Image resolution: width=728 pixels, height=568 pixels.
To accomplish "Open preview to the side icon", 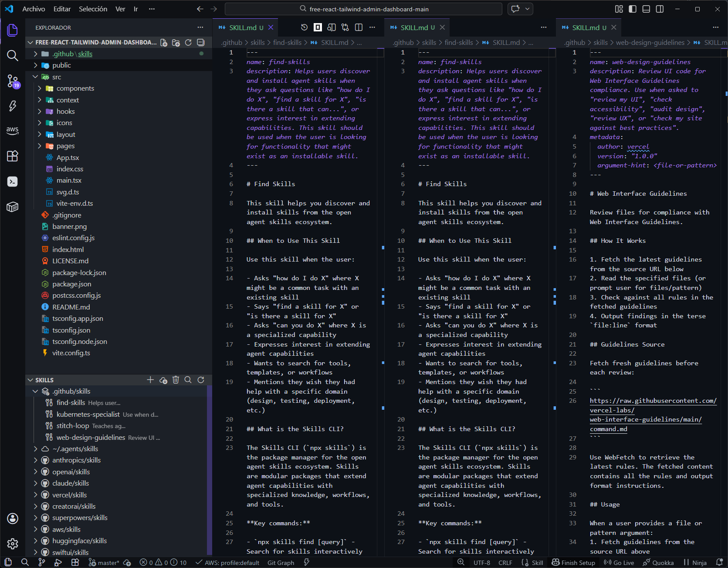I will [x=332, y=27].
